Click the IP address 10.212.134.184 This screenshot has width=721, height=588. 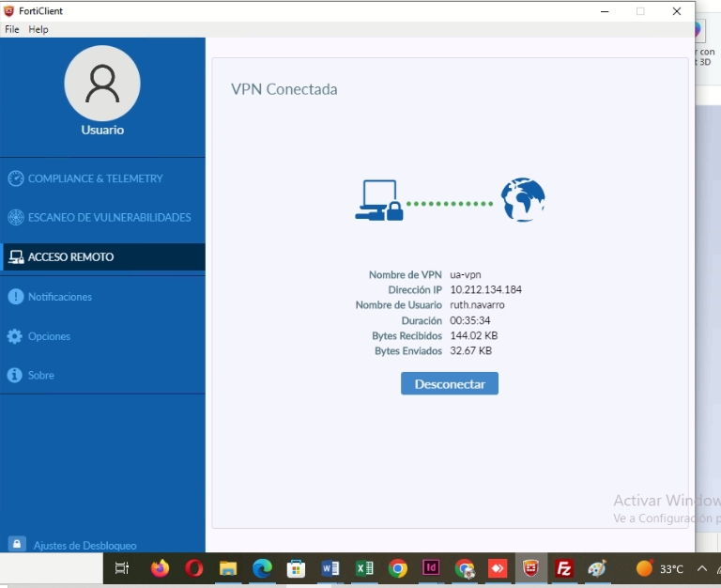coord(485,290)
